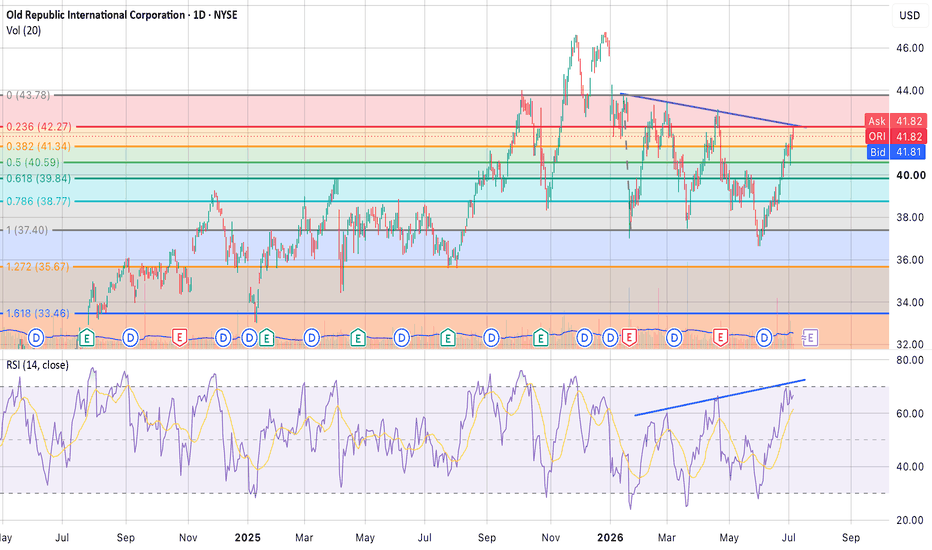Select the Fibonacci level label 0.786 (38.77)

click(38, 202)
